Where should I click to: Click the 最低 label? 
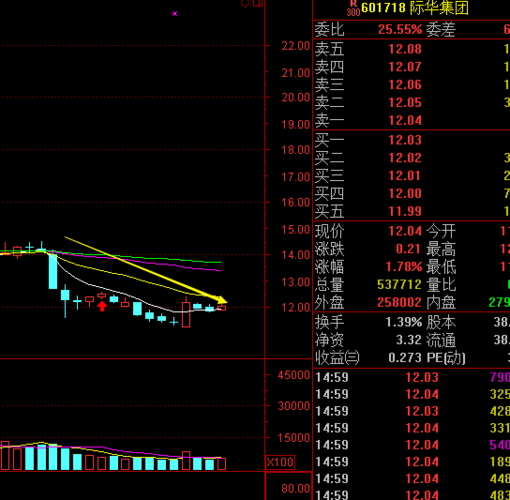tap(441, 267)
